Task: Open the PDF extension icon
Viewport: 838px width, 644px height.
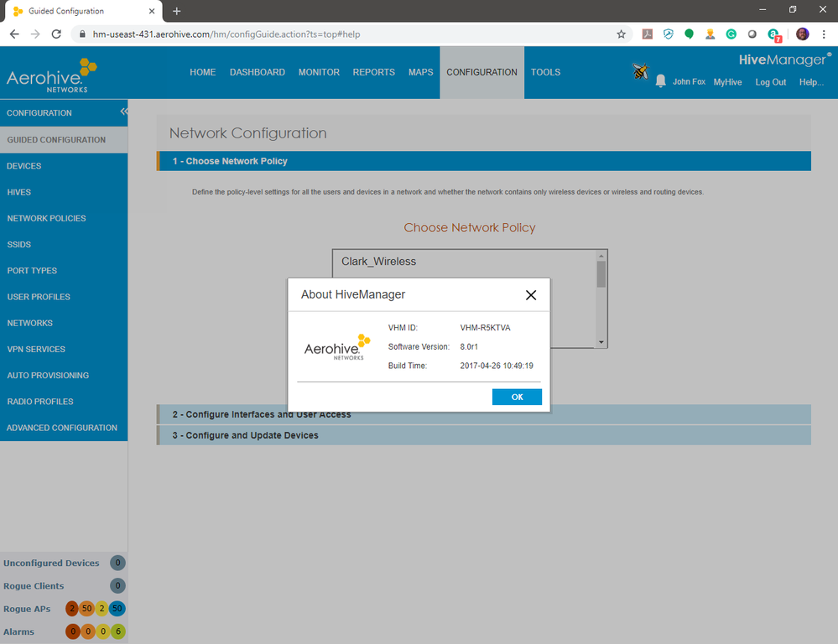Action: [x=648, y=34]
